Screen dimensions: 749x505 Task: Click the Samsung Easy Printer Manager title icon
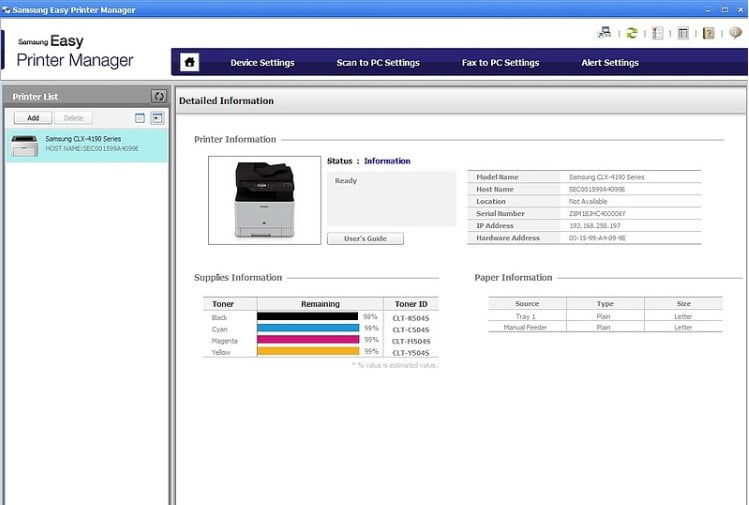[x=6, y=10]
